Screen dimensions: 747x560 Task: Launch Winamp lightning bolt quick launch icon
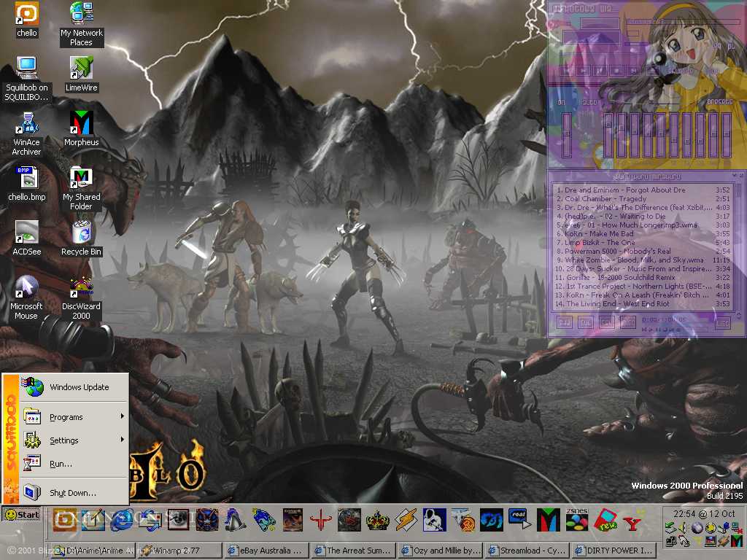pyautogui.click(x=406, y=519)
